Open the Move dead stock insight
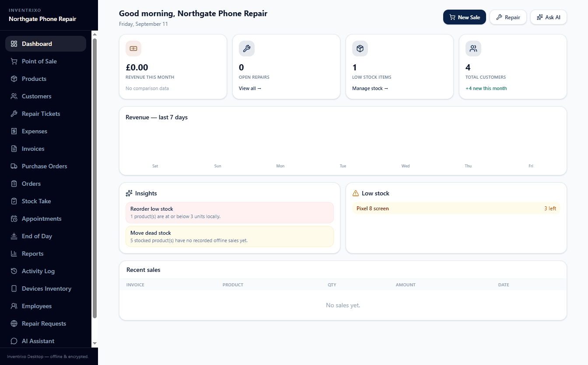This screenshot has height=365, width=588. click(230, 236)
